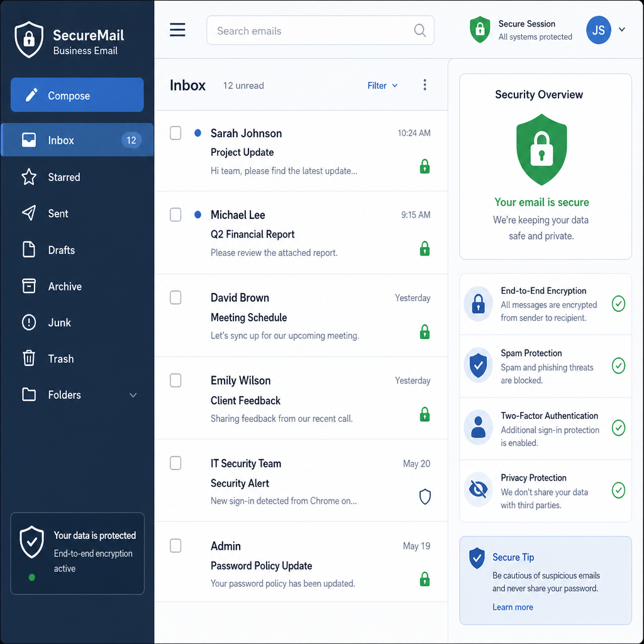Click the large green Security Overview shield

click(x=541, y=150)
